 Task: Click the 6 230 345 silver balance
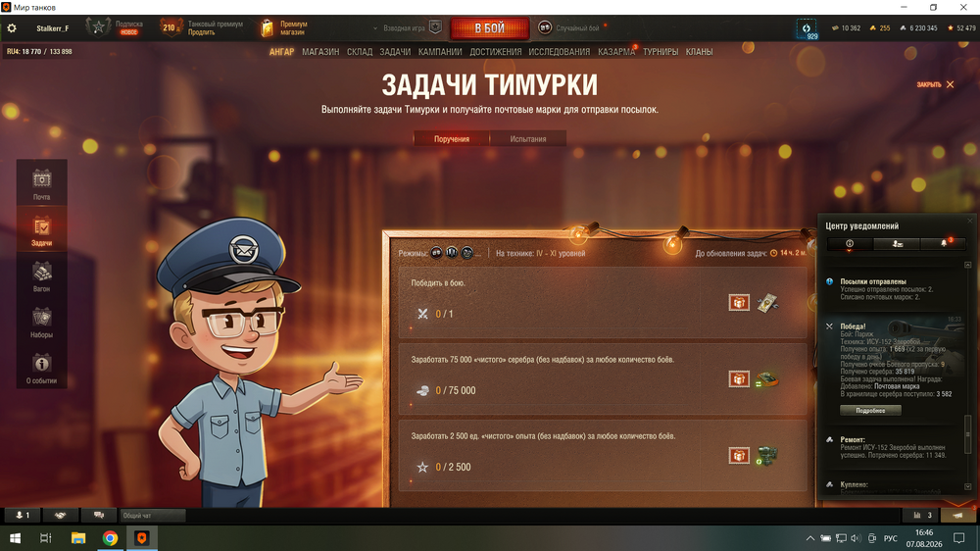(918, 28)
